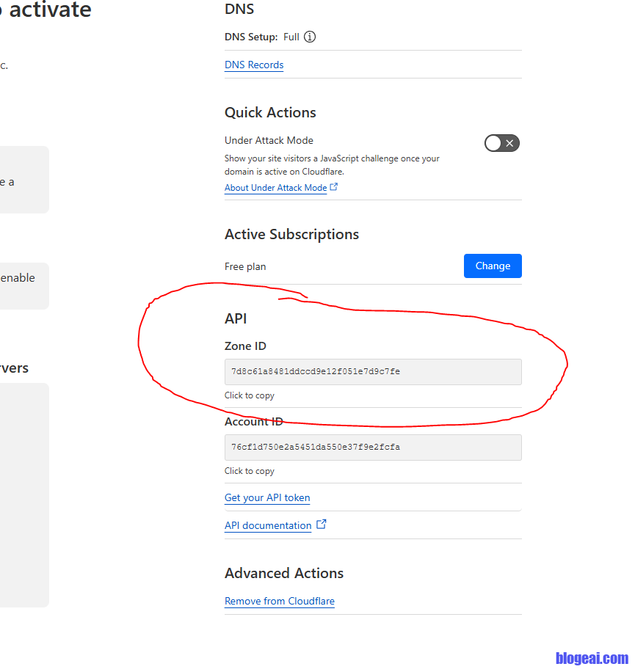Click the Quick Actions section heading
The width and height of the screenshot is (635, 672).
[x=270, y=112]
